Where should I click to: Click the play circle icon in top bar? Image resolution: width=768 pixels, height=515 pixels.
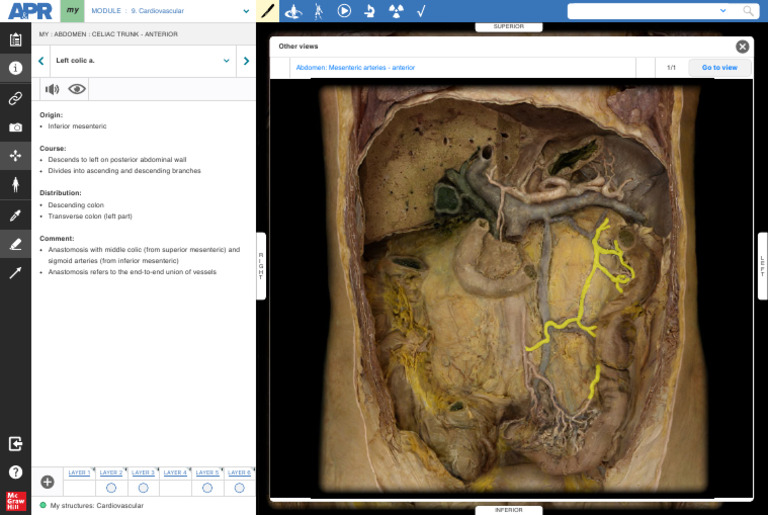[x=344, y=10]
